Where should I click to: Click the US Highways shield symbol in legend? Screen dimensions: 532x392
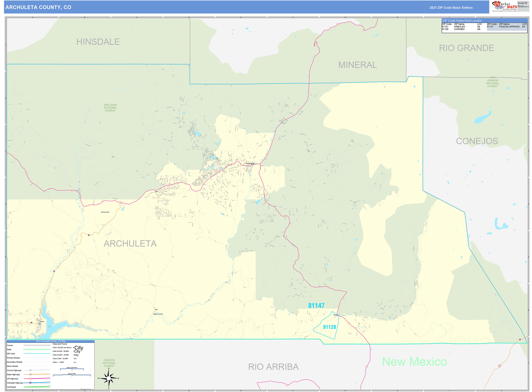tap(31, 379)
